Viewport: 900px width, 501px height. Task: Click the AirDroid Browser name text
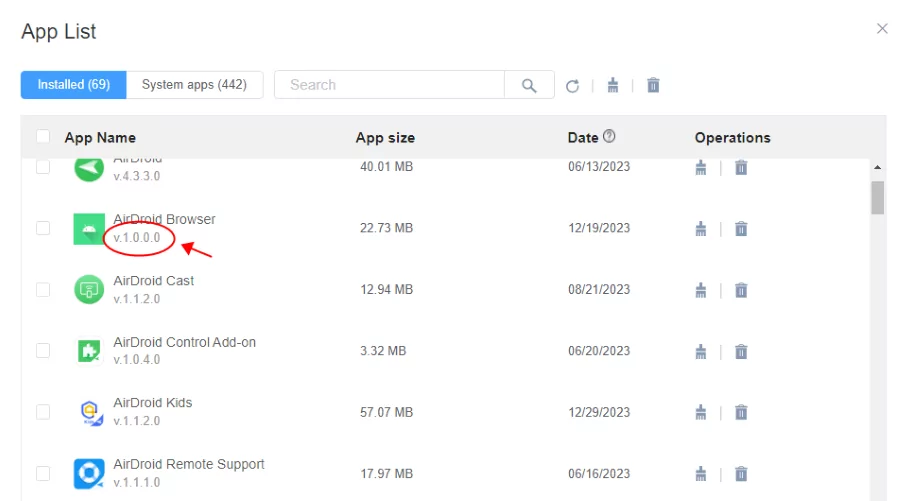click(164, 219)
